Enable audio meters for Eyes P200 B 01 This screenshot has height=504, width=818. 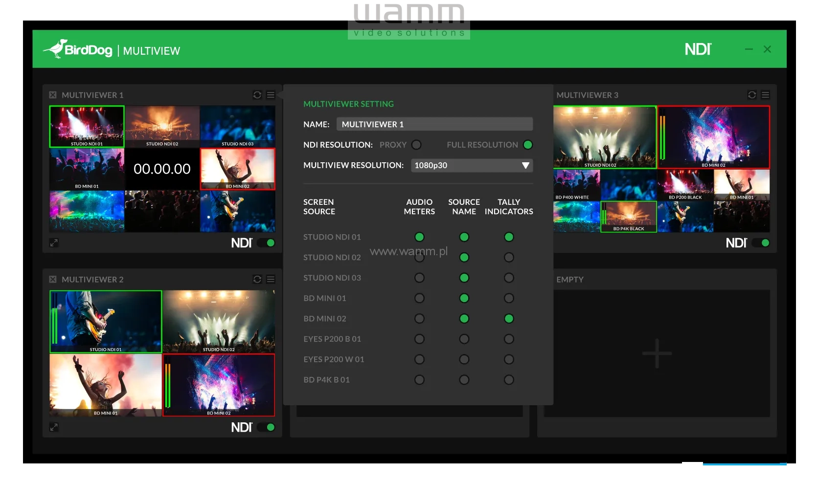(x=419, y=339)
